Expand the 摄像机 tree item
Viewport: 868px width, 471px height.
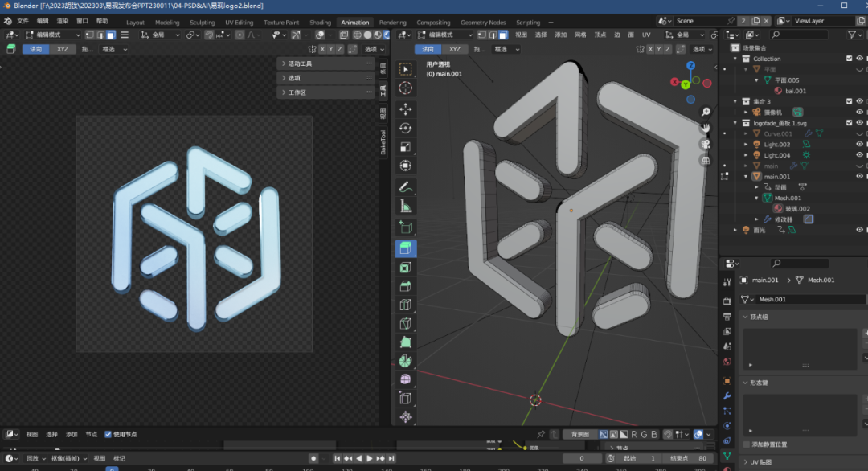(x=746, y=113)
